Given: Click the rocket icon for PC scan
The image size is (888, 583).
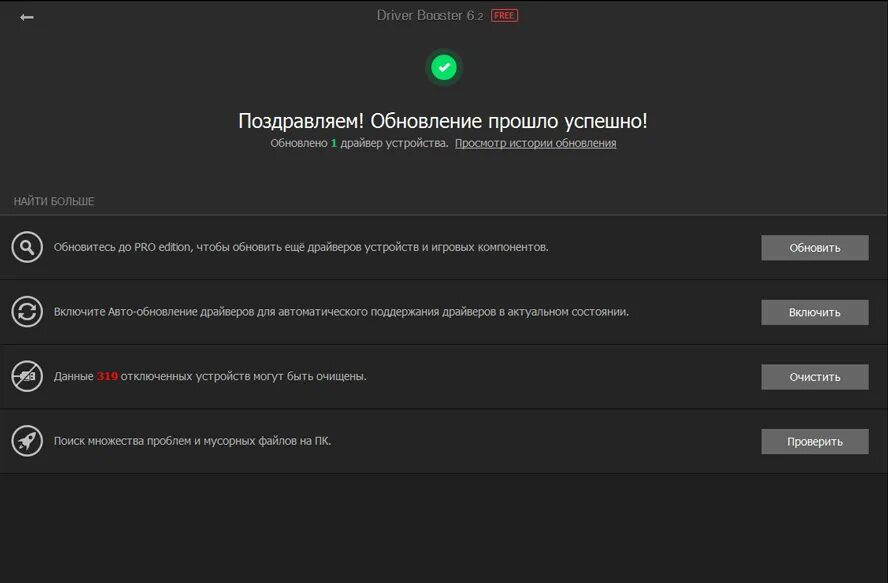Looking at the screenshot, I should pos(27,441).
